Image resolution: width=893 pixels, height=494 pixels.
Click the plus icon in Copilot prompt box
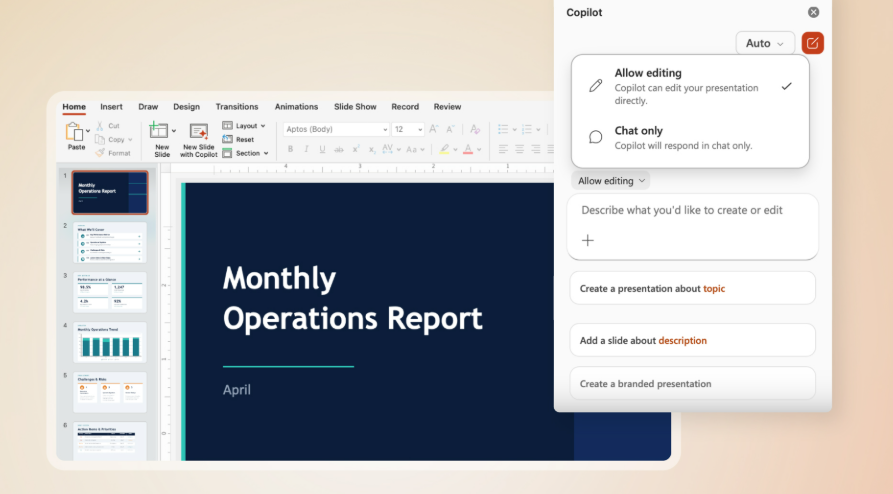[x=588, y=240]
